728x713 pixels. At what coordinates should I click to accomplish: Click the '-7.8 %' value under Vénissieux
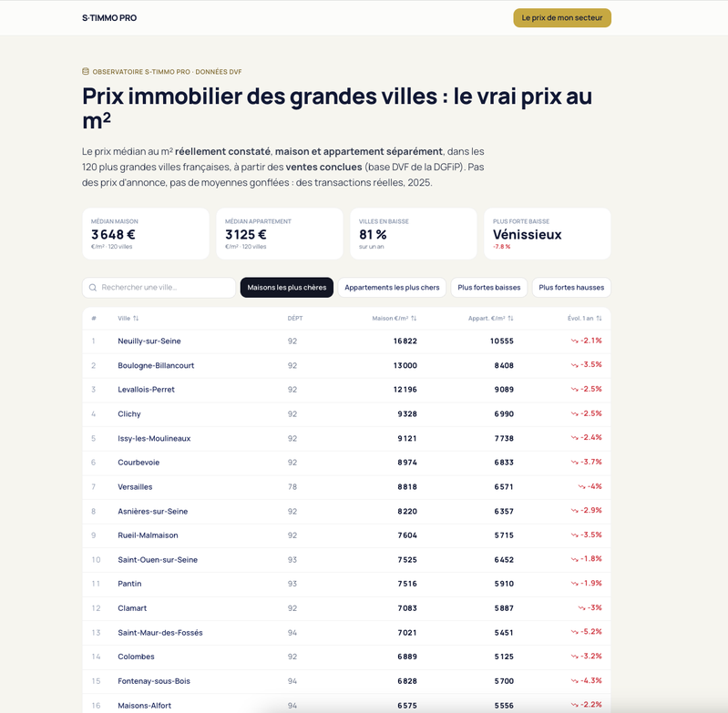pyautogui.click(x=501, y=247)
